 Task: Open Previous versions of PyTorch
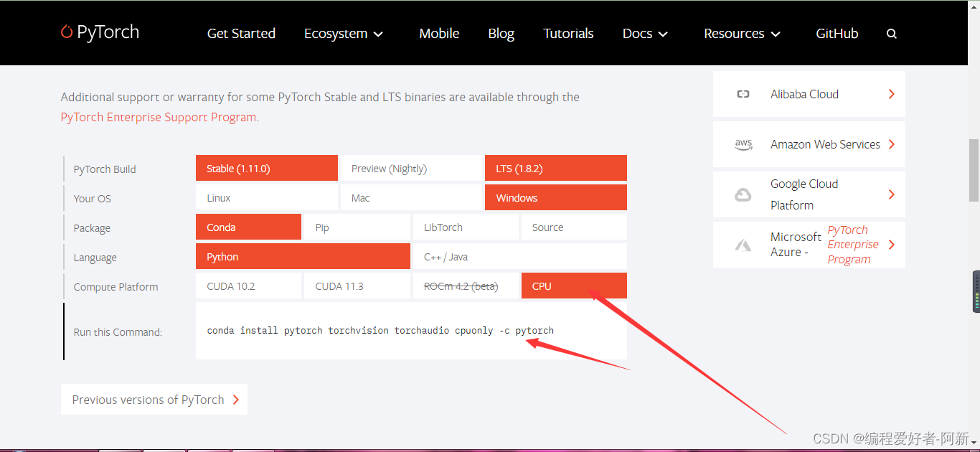(x=154, y=400)
